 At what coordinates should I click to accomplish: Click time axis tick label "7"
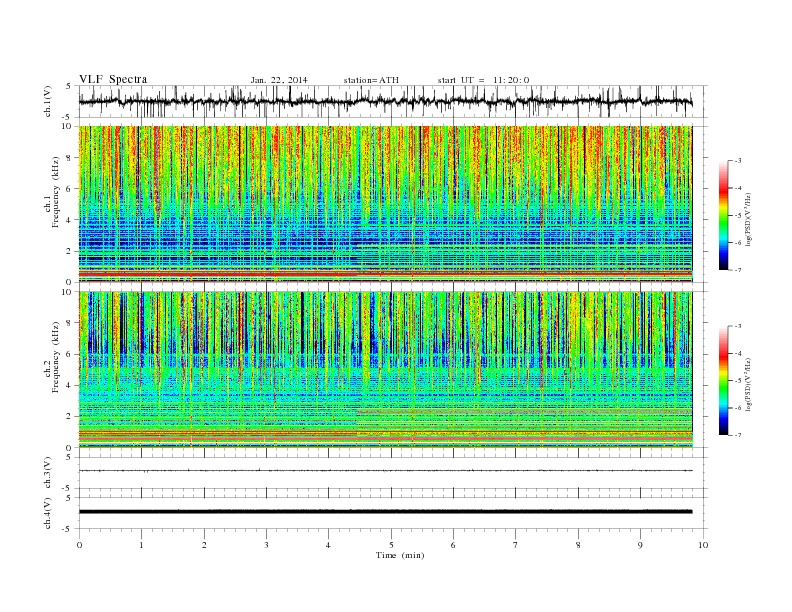coord(516,545)
